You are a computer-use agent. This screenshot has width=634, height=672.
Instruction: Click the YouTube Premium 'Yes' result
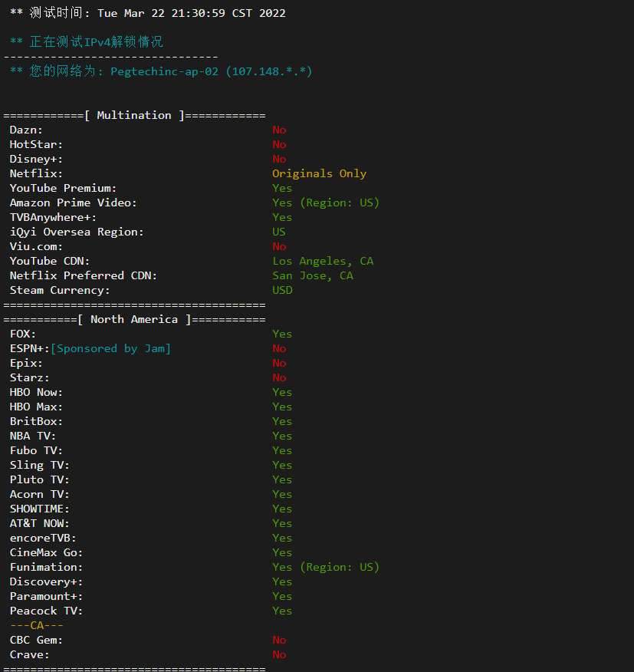tap(282, 188)
